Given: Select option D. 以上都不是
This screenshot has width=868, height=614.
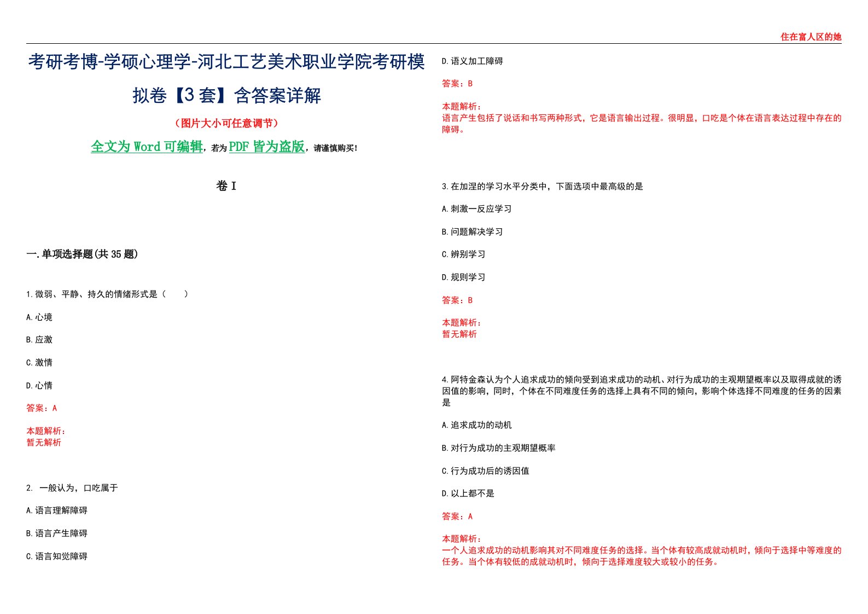Looking at the screenshot, I should click(468, 494).
